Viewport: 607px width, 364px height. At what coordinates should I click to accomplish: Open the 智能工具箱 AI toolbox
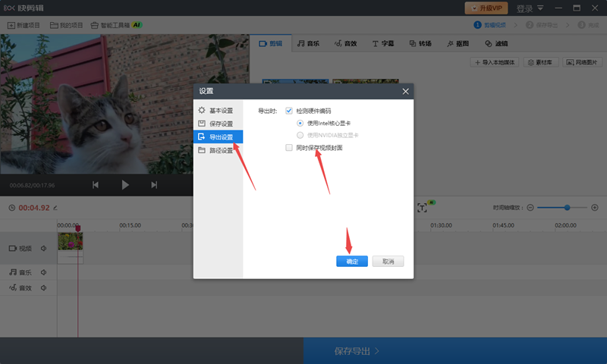click(117, 25)
